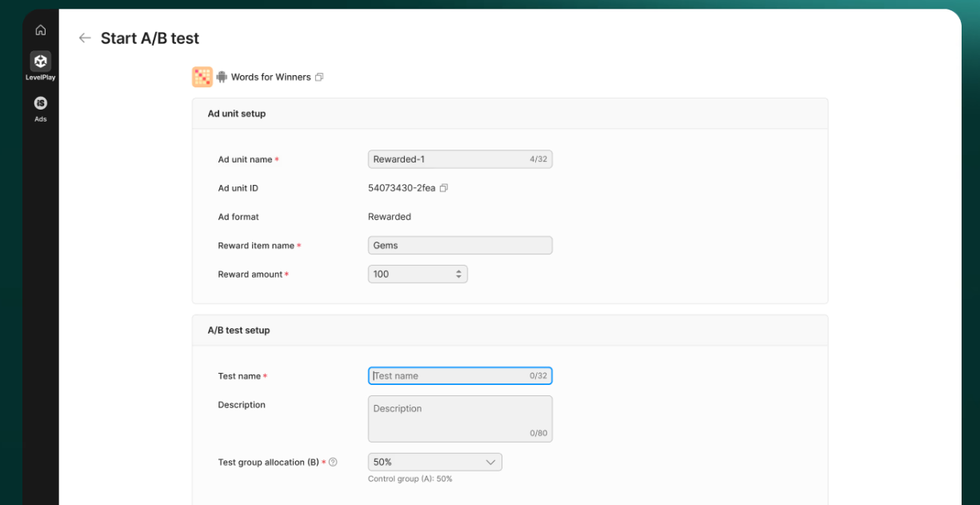Copy the Words for Winners app name

(319, 78)
